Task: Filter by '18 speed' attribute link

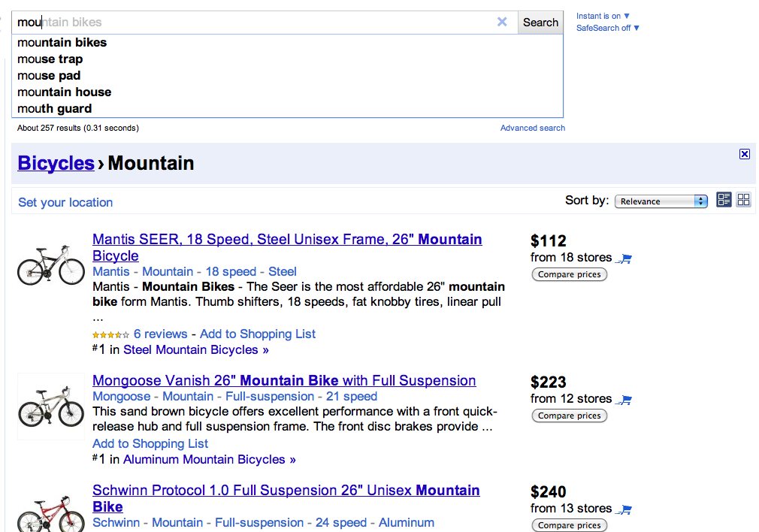Action: click(231, 271)
